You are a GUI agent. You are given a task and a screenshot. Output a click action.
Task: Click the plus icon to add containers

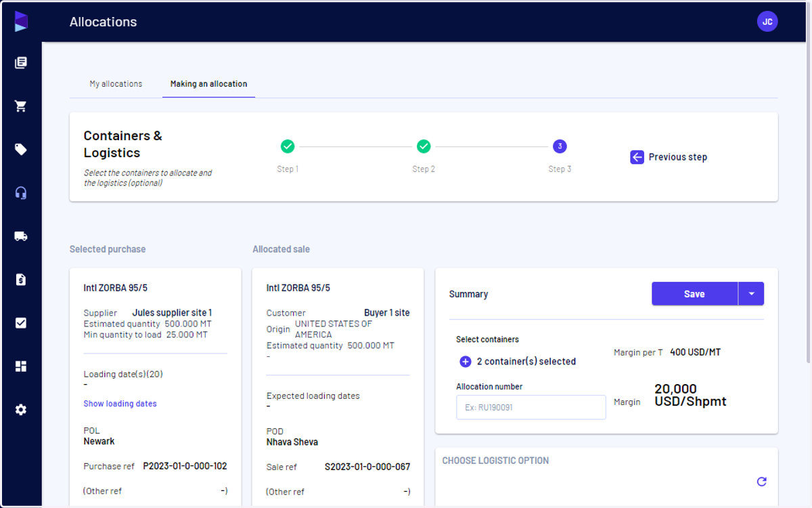[466, 362]
